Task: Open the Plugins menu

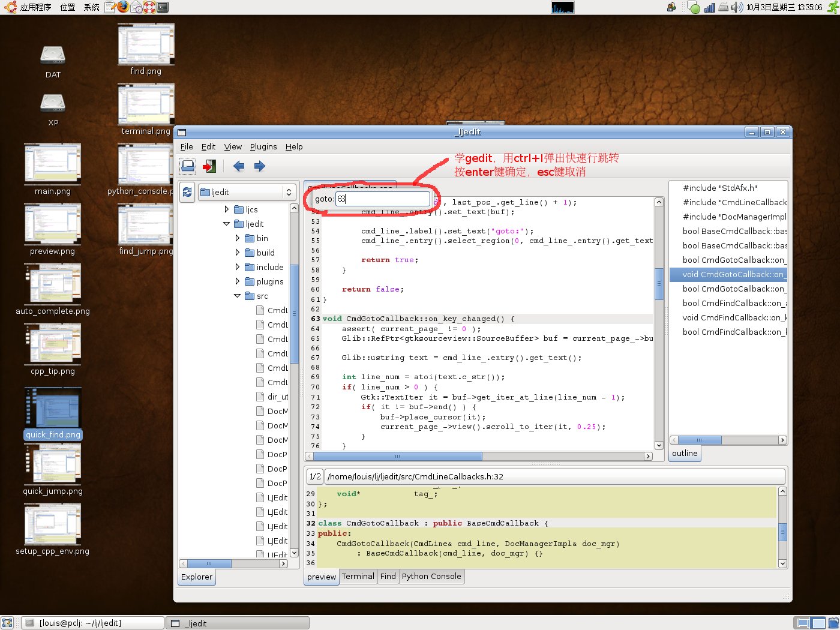Action: click(263, 146)
